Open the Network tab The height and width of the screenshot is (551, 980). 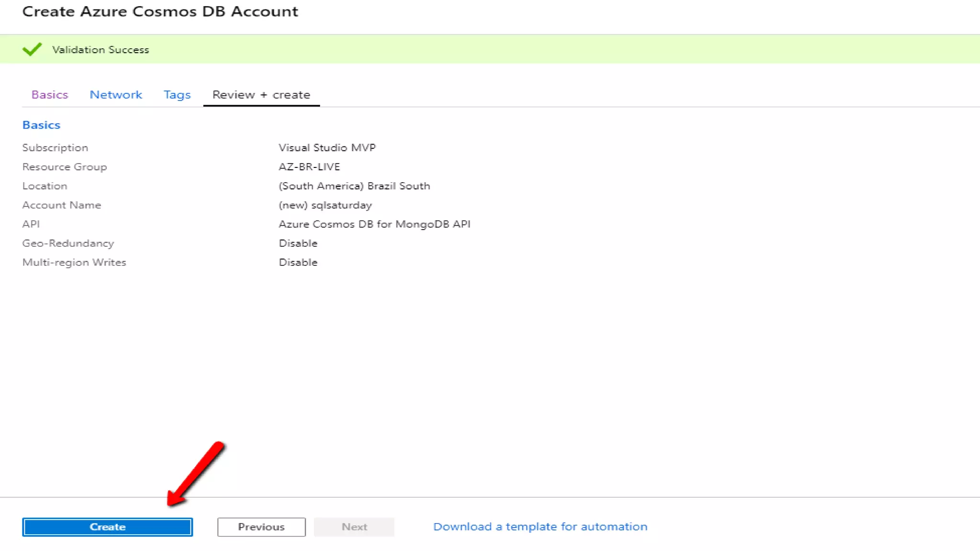[x=116, y=95]
